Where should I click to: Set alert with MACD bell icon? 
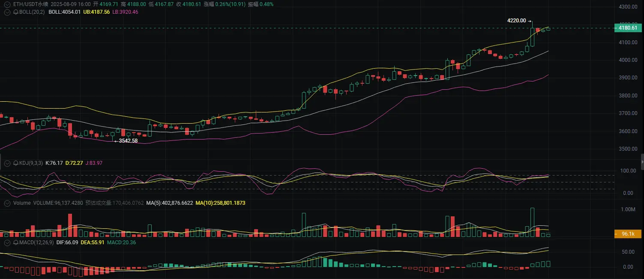coord(16,243)
